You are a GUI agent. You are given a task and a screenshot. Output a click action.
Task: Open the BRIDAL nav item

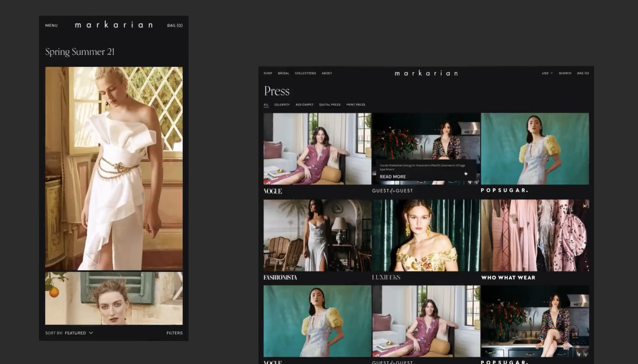point(283,73)
